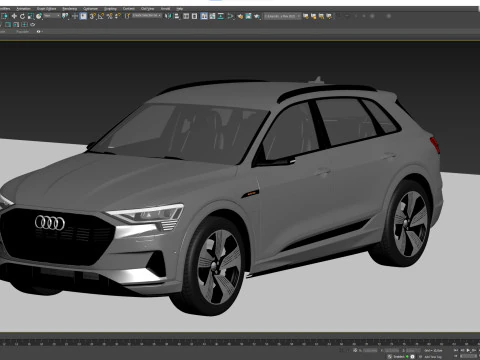
Task: Click the eye icon on the ribbon bar
Action: [x=38, y=31]
